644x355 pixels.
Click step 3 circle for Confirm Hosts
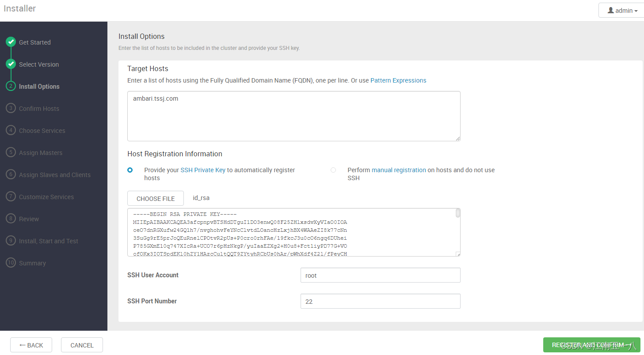tap(11, 108)
